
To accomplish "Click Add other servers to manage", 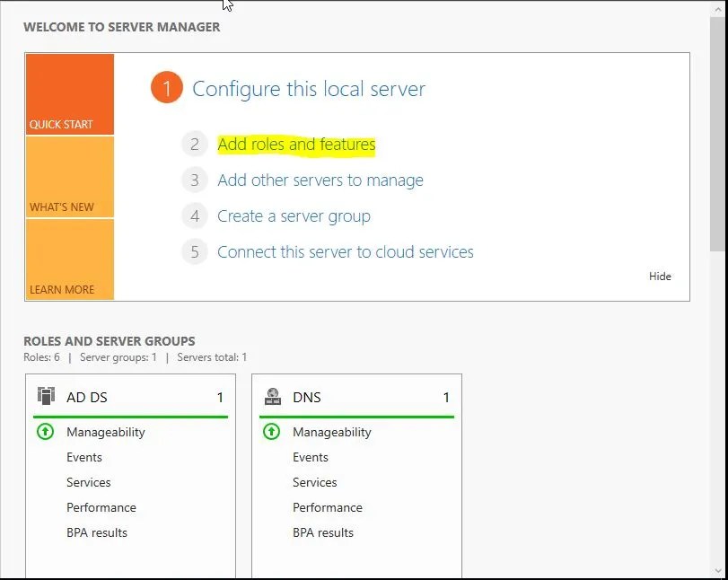I will tap(320, 180).
